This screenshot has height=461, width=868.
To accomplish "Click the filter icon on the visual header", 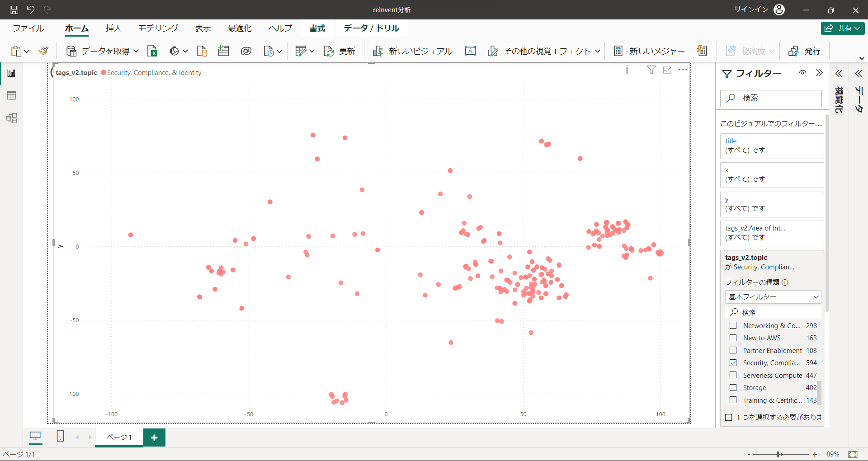I will [651, 70].
